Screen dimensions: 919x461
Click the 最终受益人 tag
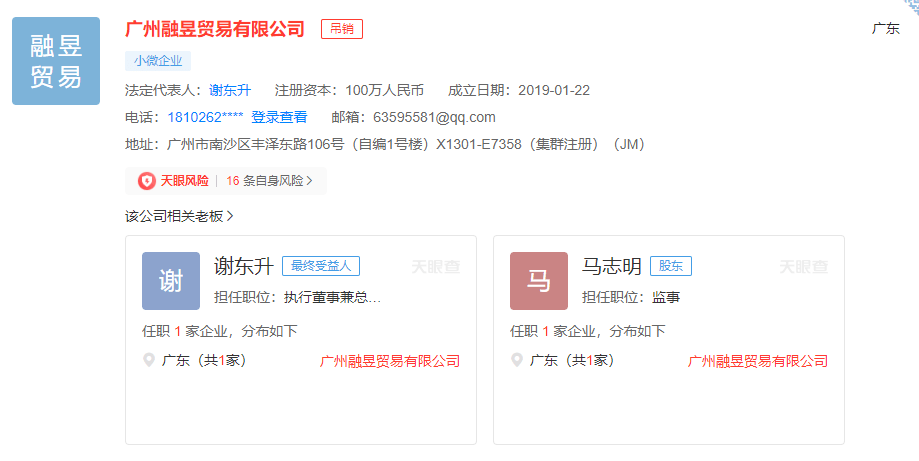click(321, 266)
